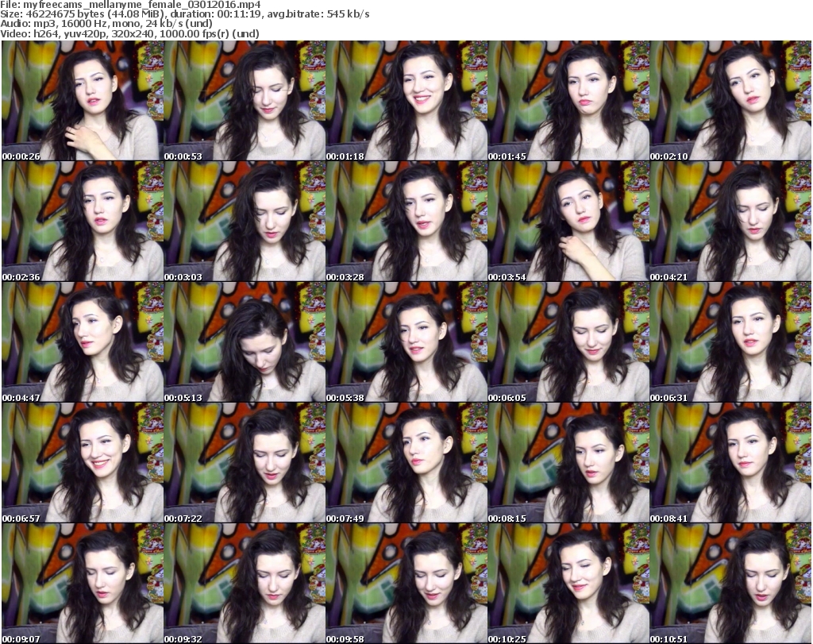The height and width of the screenshot is (644, 813).
Task: Select the thumbnail frame at 00:10:25
Action: (x=568, y=584)
